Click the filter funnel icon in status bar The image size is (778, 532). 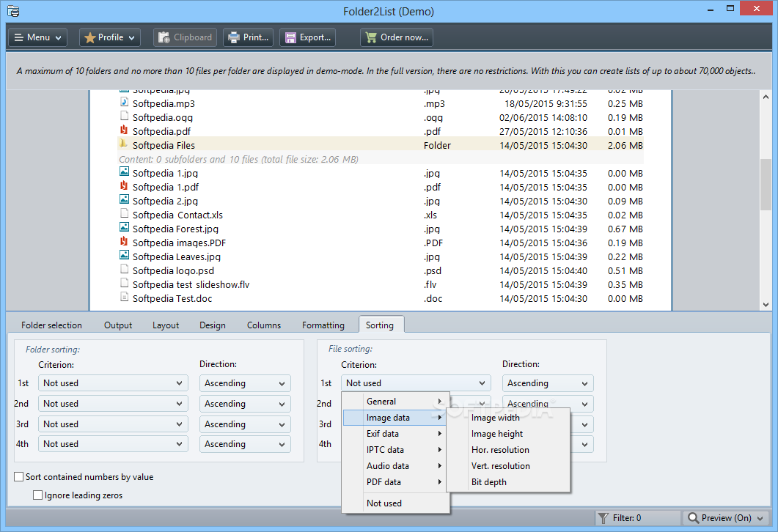(603, 518)
